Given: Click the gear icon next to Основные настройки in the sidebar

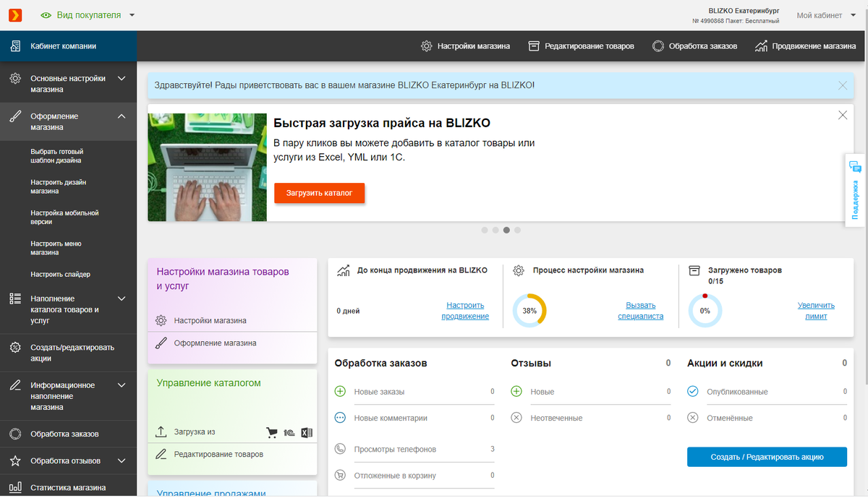Looking at the screenshot, I should click(14, 79).
